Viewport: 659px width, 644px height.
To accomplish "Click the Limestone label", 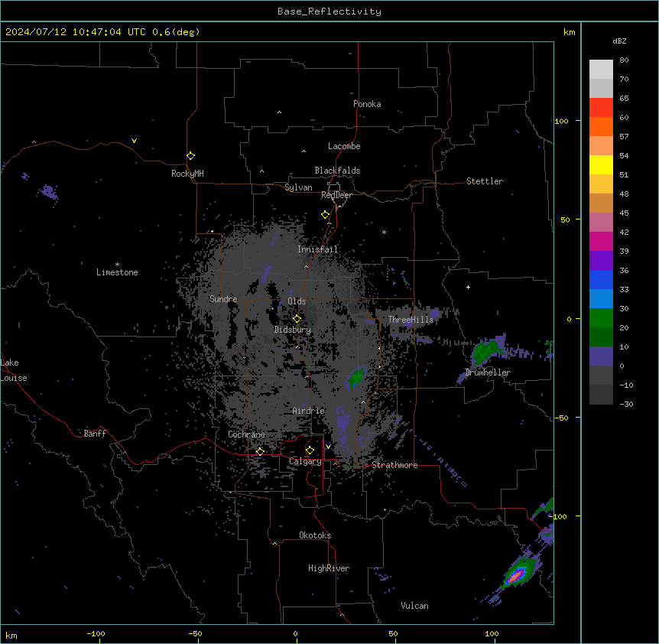I will point(117,272).
